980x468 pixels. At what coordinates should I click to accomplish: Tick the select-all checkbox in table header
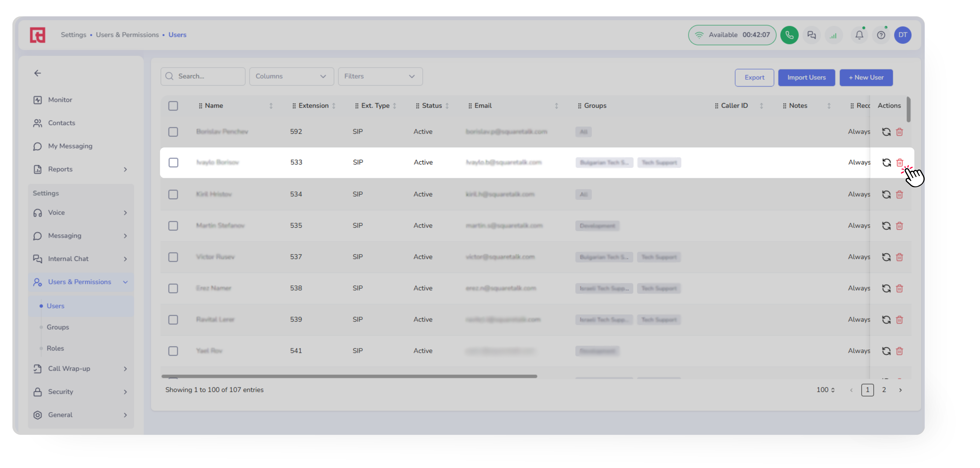click(x=173, y=106)
